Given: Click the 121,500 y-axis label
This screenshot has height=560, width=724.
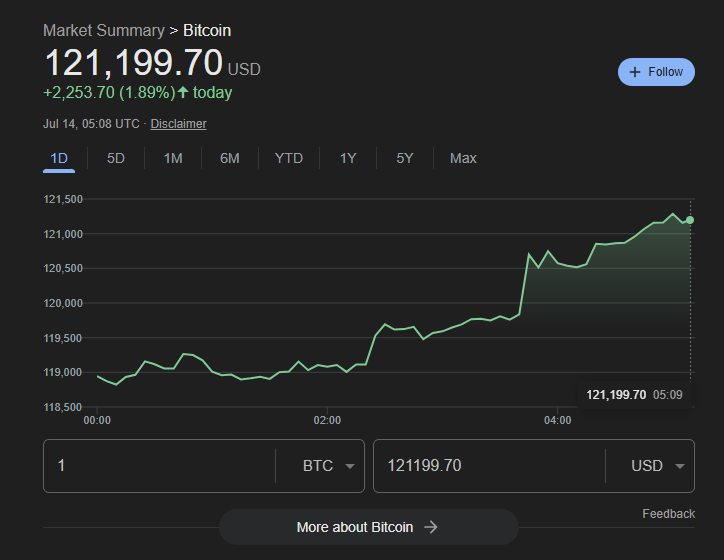Looking at the screenshot, I should coord(63,199).
